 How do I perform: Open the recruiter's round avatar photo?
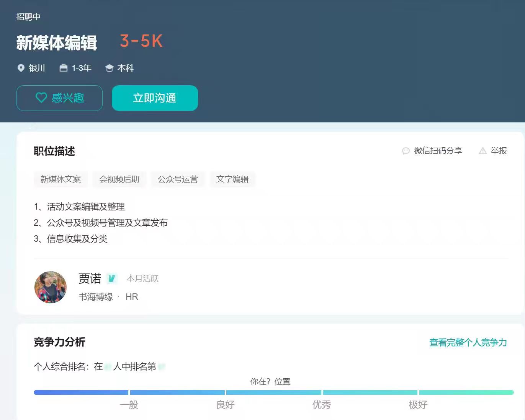click(51, 287)
